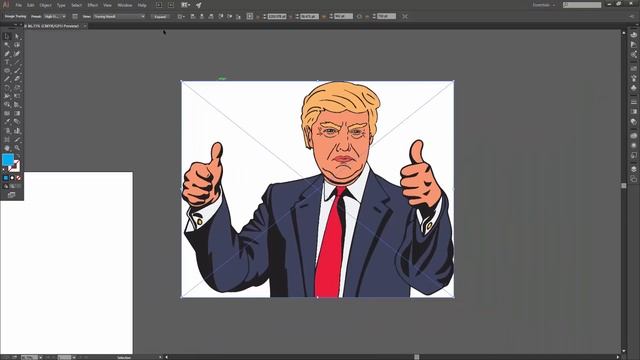Image resolution: width=640 pixels, height=360 pixels.
Task: Open the Image Trace panel button
Action: tap(75, 16)
